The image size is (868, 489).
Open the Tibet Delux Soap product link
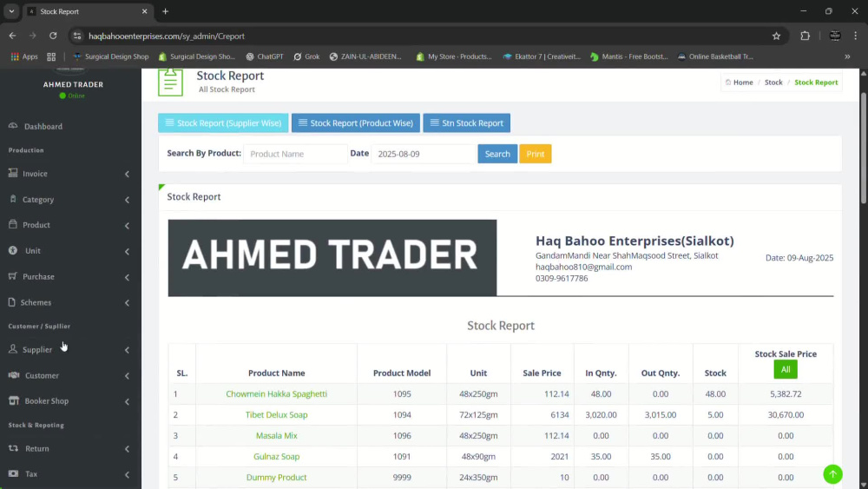[x=276, y=414]
